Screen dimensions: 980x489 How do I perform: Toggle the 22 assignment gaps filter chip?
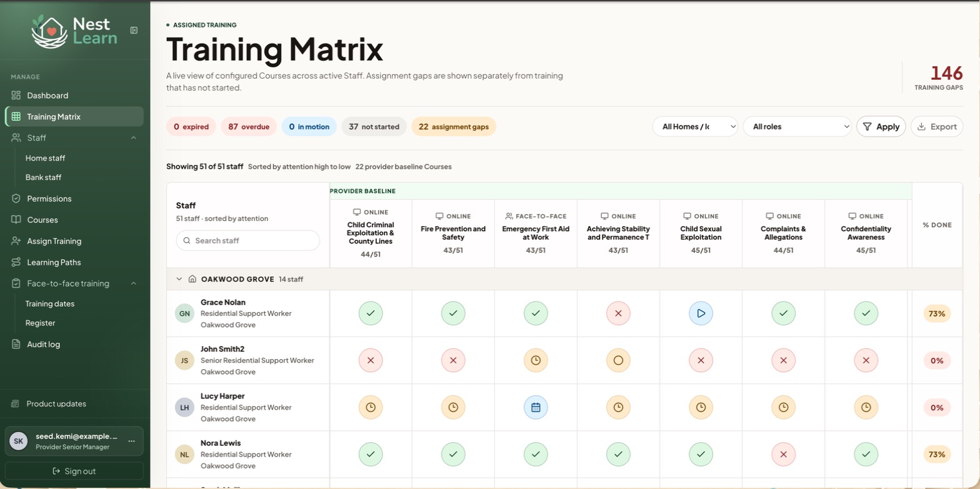coord(454,127)
